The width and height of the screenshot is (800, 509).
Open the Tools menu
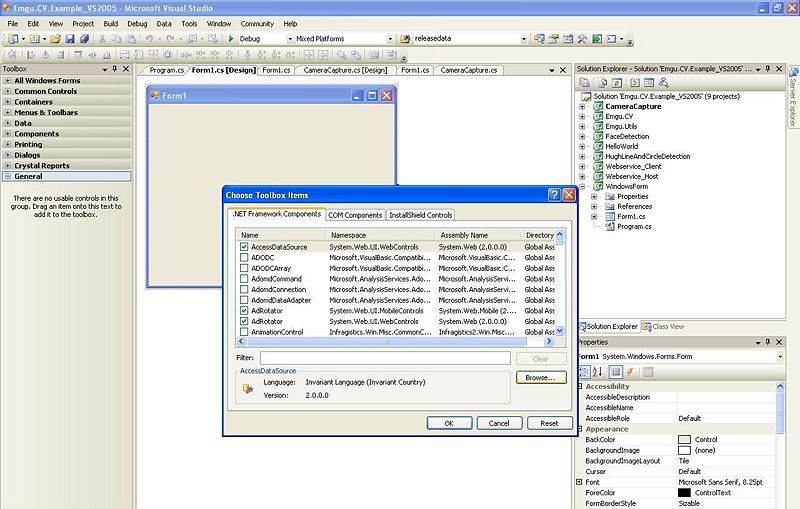[x=189, y=23]
